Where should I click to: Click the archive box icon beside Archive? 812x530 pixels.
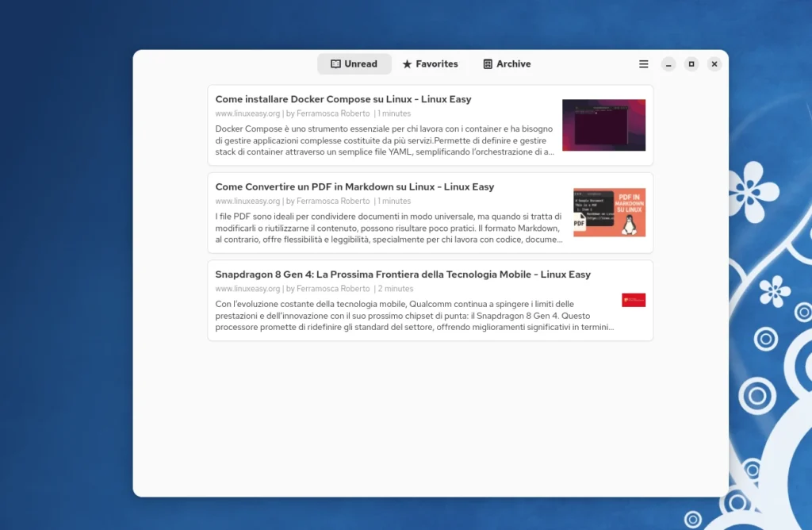[x=488, y=64]
